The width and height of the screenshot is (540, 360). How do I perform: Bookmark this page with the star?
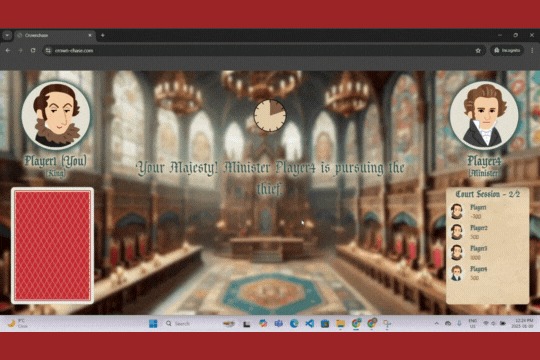point(478,50)
